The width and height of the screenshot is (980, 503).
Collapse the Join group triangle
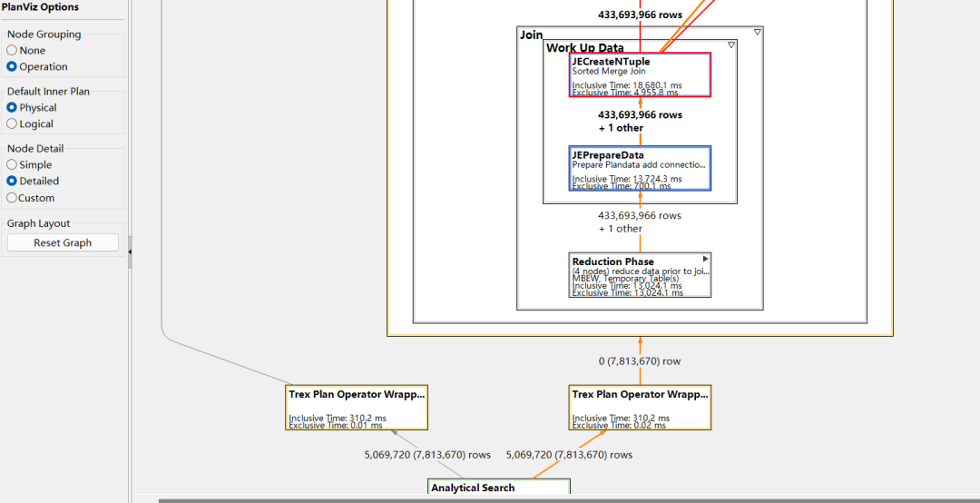pyautogui.click(x=757, y=32)
